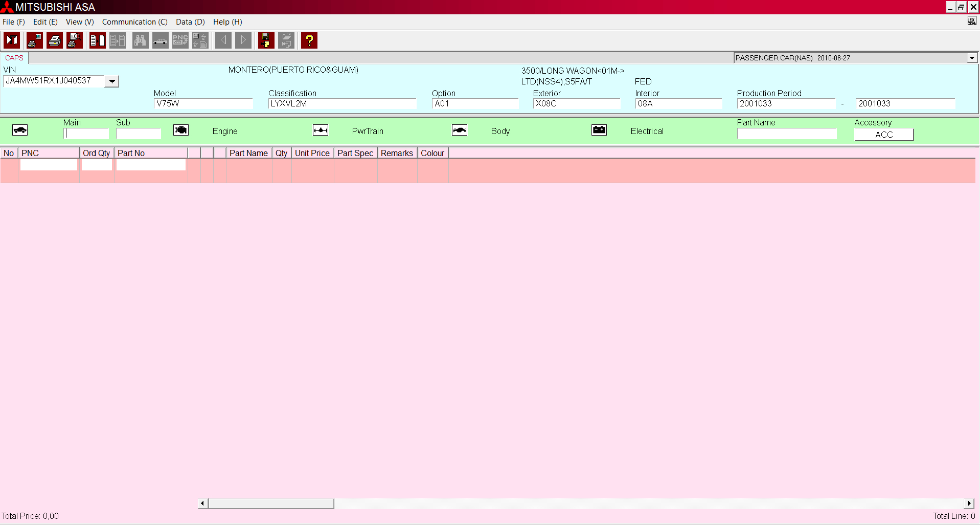Viewport: 980px width, 525px height.
Task: Click the Part Name column header
Action: pos(248,153)
